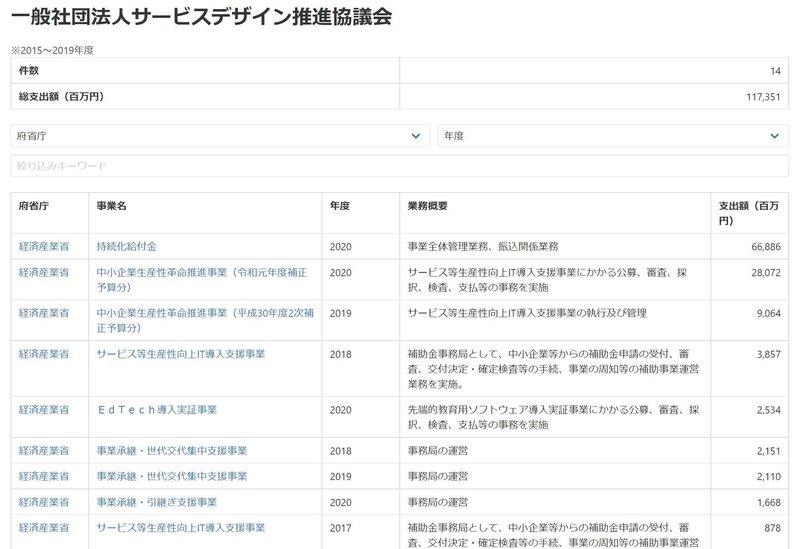Click 経済産業省 in the 28,072 row
Viewport: 800px width, 549px height.
point(44,272)
